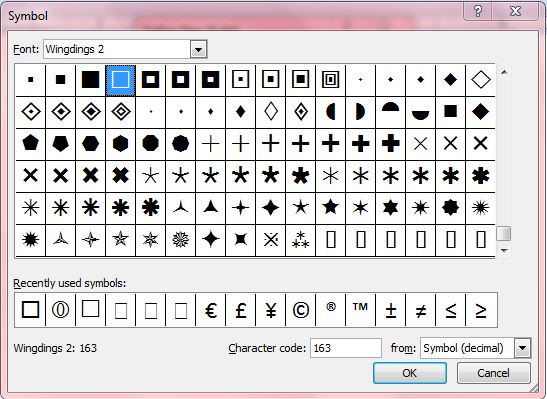547x399 pixels.
Task: Click the symbol grid scroll-down arrow
Action: [x=504, y=250]
